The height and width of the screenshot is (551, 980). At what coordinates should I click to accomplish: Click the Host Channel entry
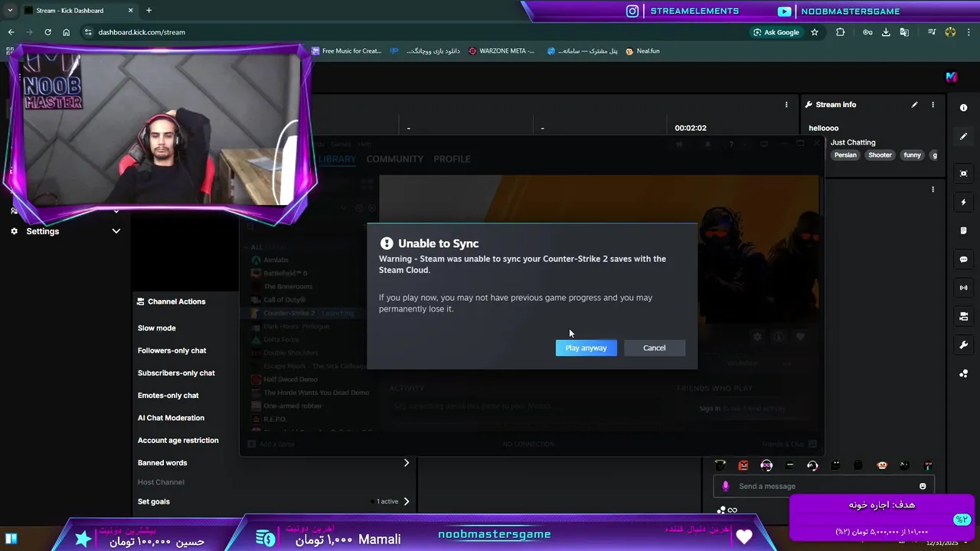(x=161, y=482)
